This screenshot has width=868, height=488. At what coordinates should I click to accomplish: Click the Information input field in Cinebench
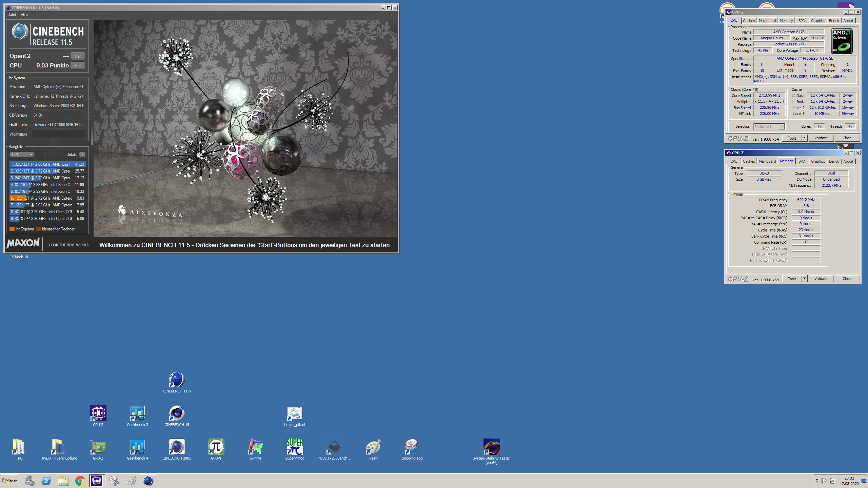[58, 134]
